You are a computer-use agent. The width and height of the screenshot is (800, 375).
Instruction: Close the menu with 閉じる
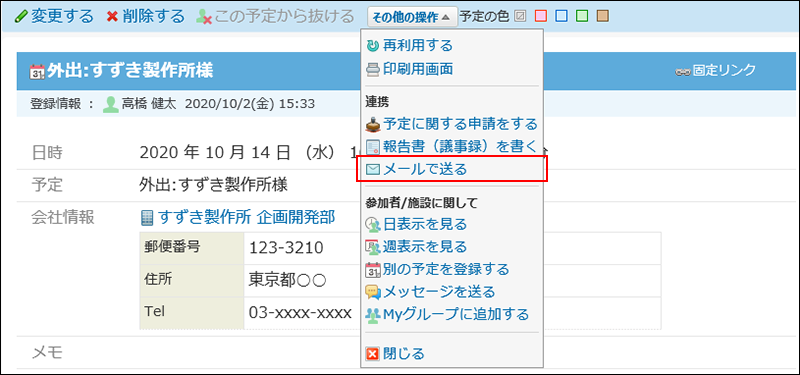click(x=395, y=353)
